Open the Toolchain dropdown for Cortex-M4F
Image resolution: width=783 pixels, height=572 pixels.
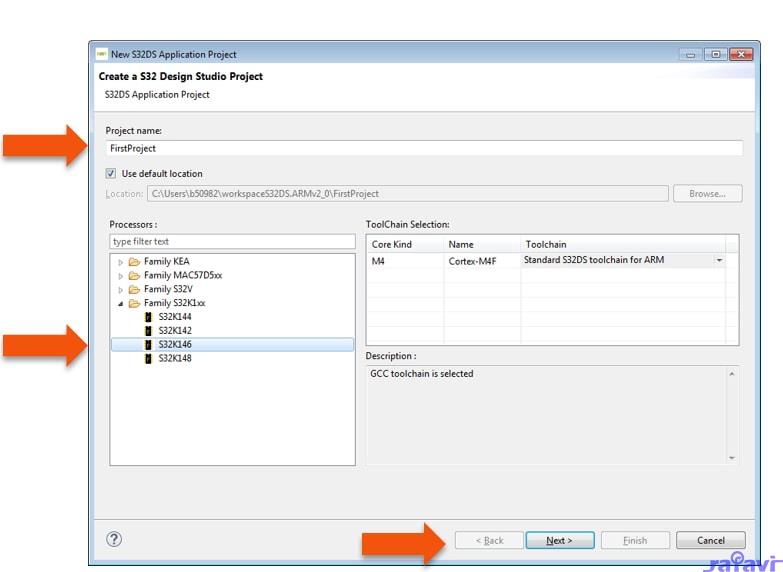point(718,261)
